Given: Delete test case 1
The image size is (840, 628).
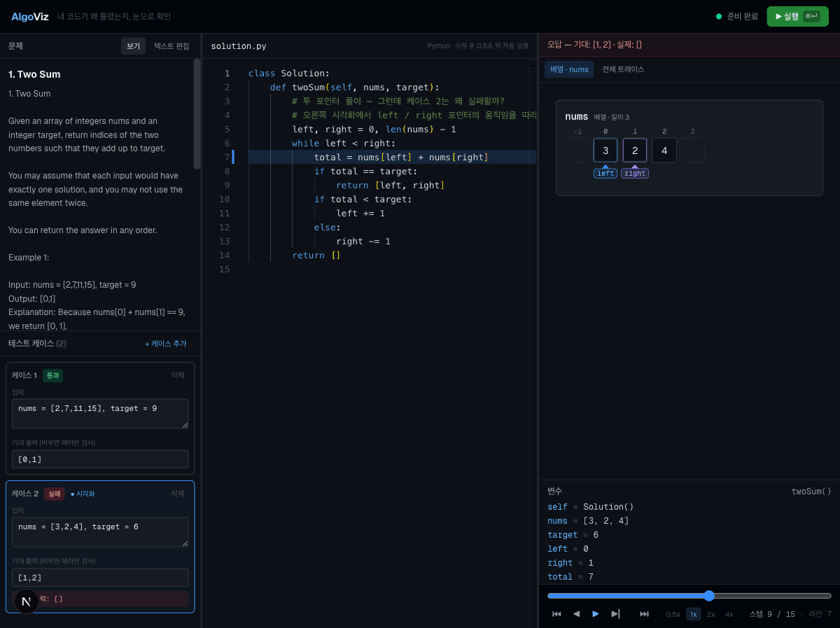Looking at the screenshot, I should point(178,375).
